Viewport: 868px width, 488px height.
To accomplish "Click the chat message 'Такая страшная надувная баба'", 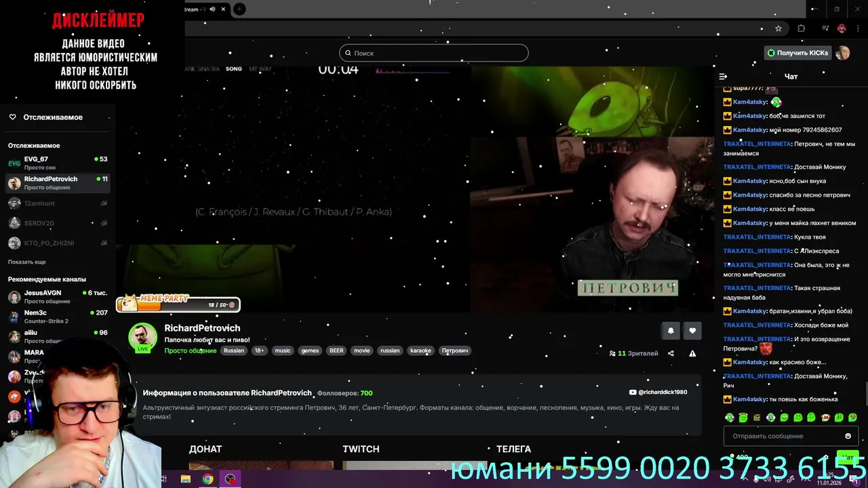I will click(x=782, y=293).
